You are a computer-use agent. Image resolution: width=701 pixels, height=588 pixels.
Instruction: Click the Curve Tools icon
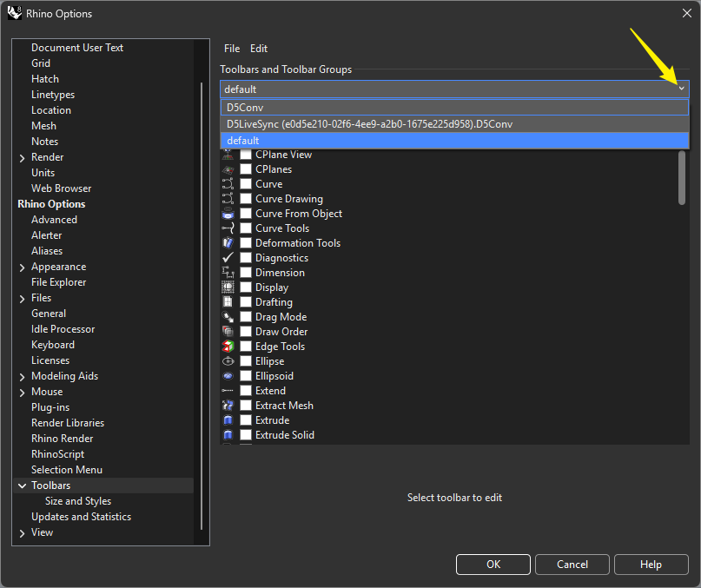coord(228,228)
